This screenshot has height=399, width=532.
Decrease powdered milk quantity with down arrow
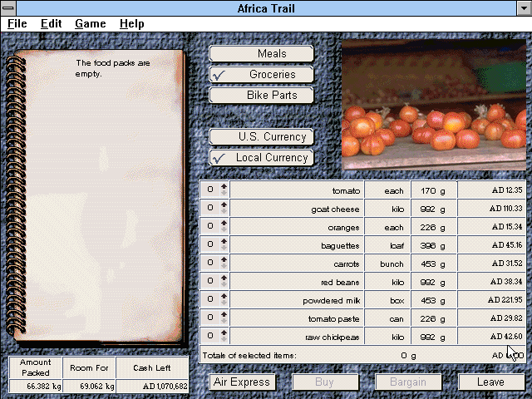tap(224, 303)
